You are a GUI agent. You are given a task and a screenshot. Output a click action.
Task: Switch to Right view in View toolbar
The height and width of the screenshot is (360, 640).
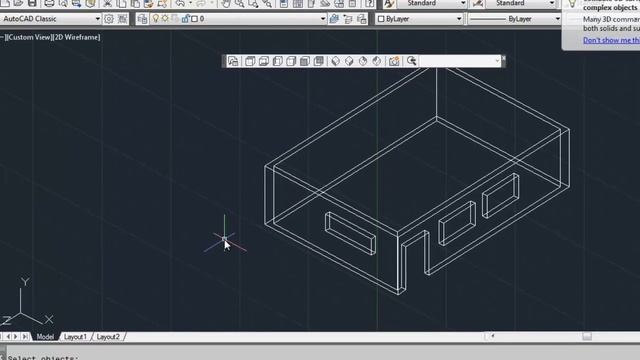[x=291, y=61]
